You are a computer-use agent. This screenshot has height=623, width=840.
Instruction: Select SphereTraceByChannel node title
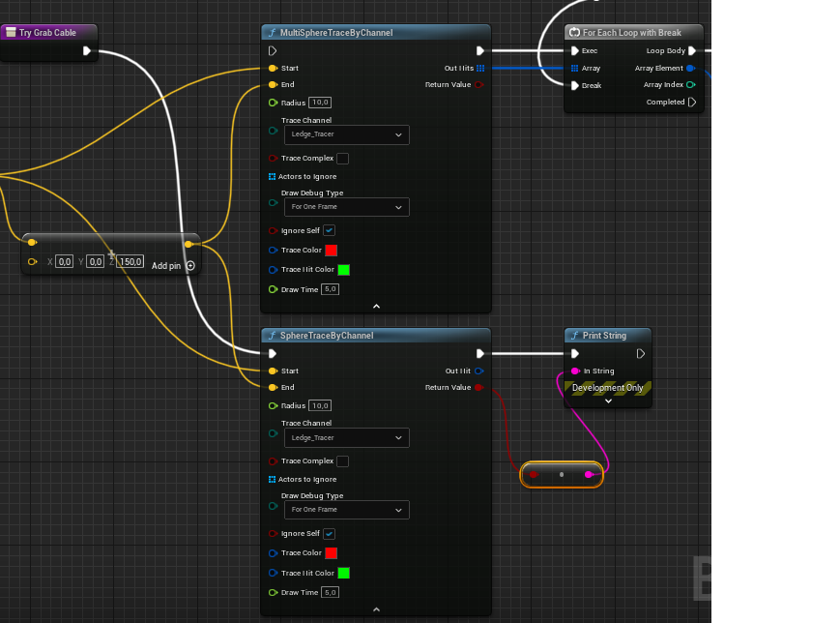pyautogui.click(x=327, y=336)
